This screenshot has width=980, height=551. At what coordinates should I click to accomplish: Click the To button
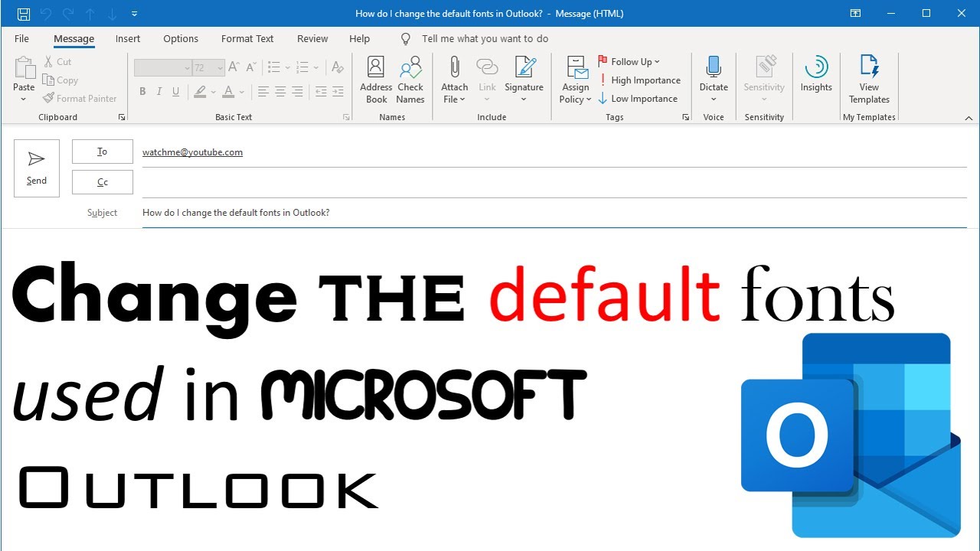(103, 152)
